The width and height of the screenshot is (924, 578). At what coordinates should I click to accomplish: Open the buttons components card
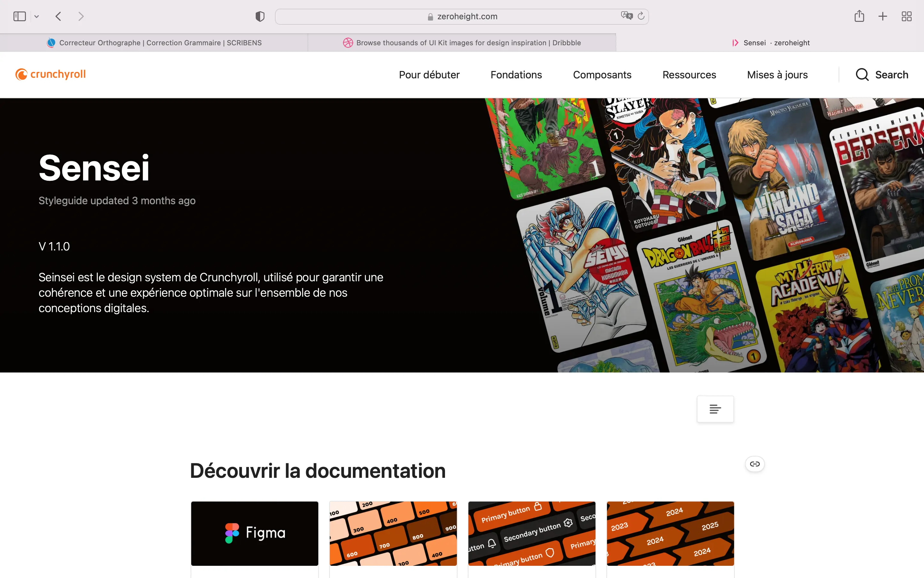[532, 533]
